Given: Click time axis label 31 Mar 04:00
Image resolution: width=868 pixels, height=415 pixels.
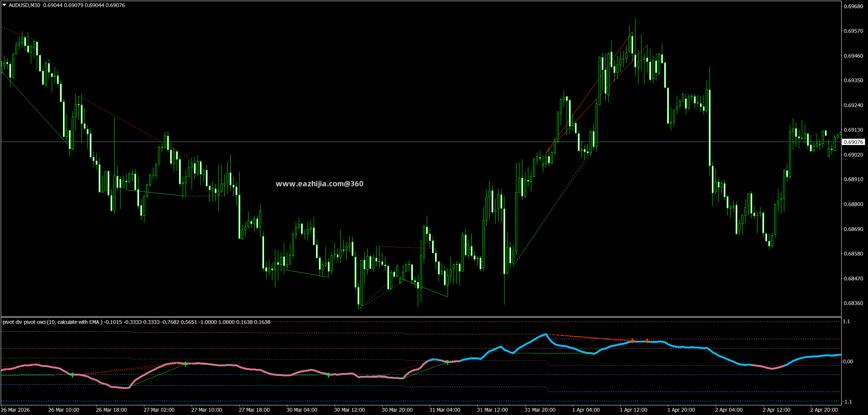Looking at the screenshot, I should [445, 410].
